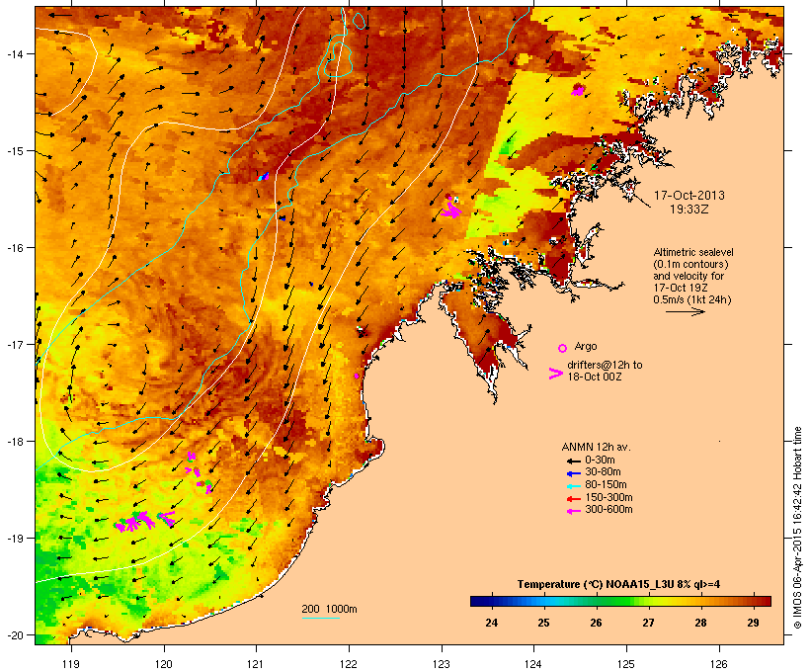The image size is (810, 672).
Task: Click the IMOS copyright timestamp text
Action: [798, 528]
